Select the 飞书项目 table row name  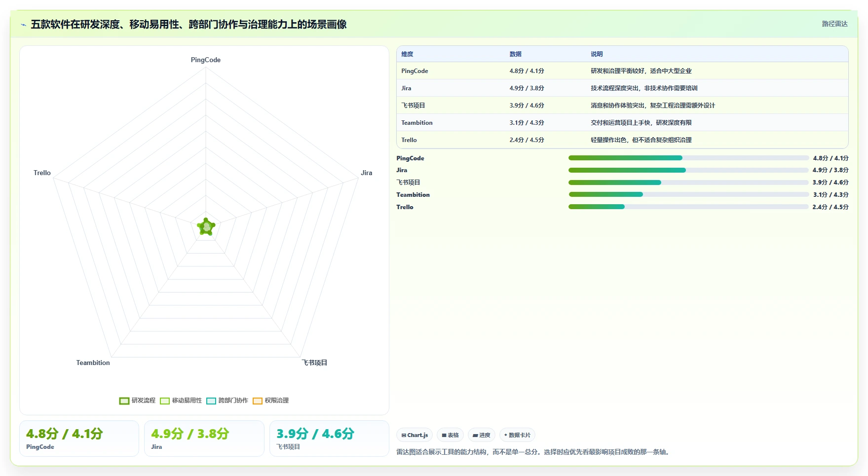pyautogui.click(x=413, y=106)
